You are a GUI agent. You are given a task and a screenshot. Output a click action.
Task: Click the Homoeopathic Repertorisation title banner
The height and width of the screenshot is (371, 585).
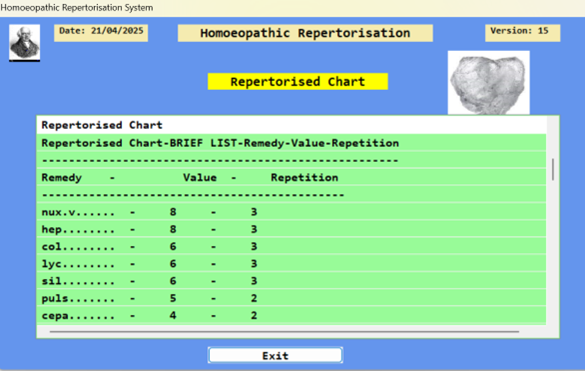(x=305, y=33)
